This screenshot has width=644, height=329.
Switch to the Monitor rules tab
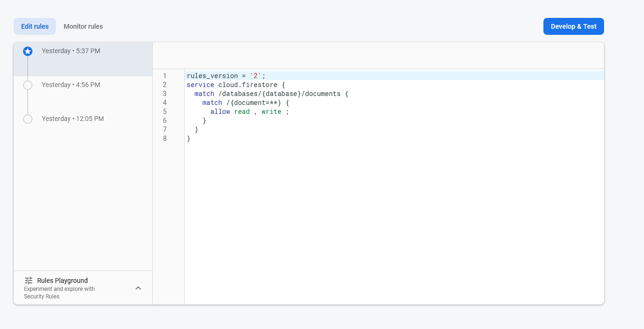83,26
